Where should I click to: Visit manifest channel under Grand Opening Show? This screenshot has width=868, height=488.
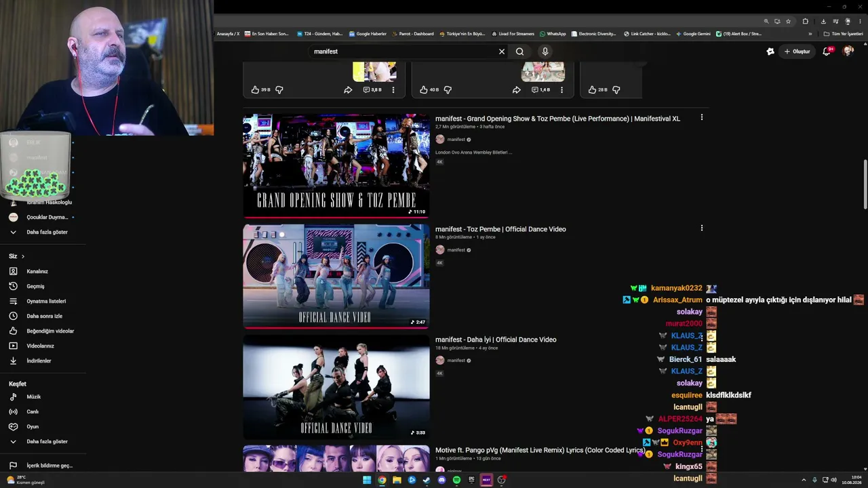(x=456, y=140)
